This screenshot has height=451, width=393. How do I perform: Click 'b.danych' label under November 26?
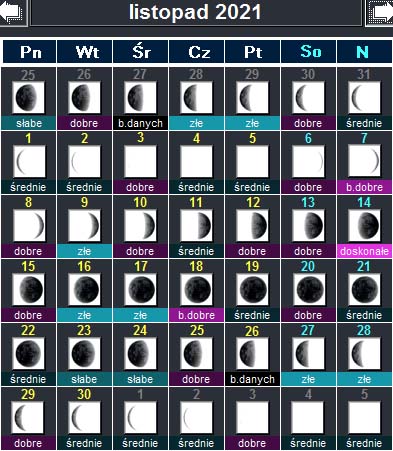coord(252,379)
